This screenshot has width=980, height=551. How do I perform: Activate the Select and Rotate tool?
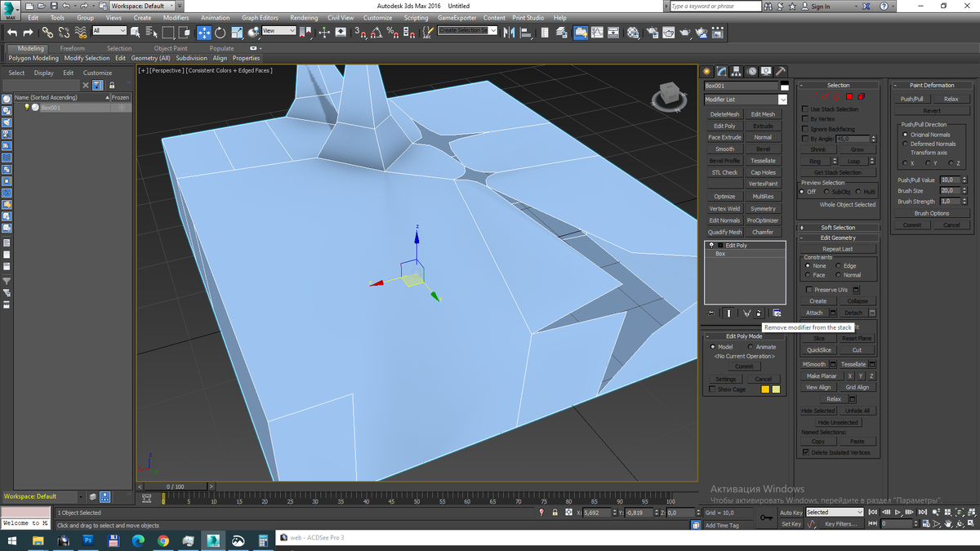tap(220, 31)
